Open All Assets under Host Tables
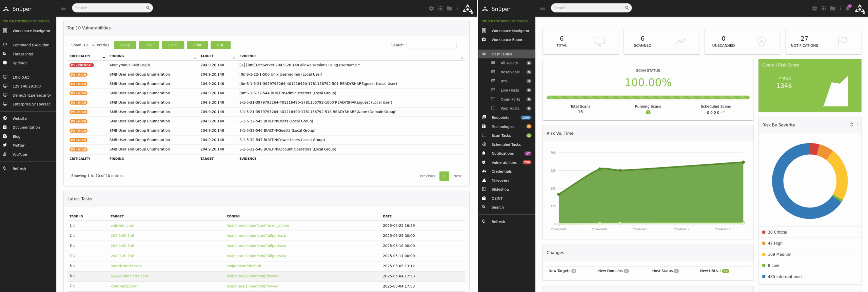868x292 pixels. point(509,63)
